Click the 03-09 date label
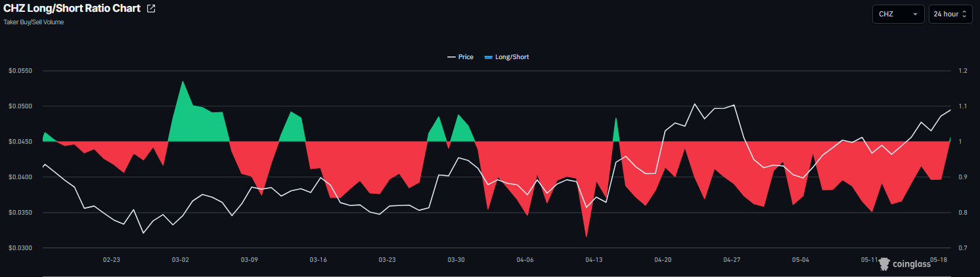Viewport: 980px width, 277px height. (x=250, y=260)
